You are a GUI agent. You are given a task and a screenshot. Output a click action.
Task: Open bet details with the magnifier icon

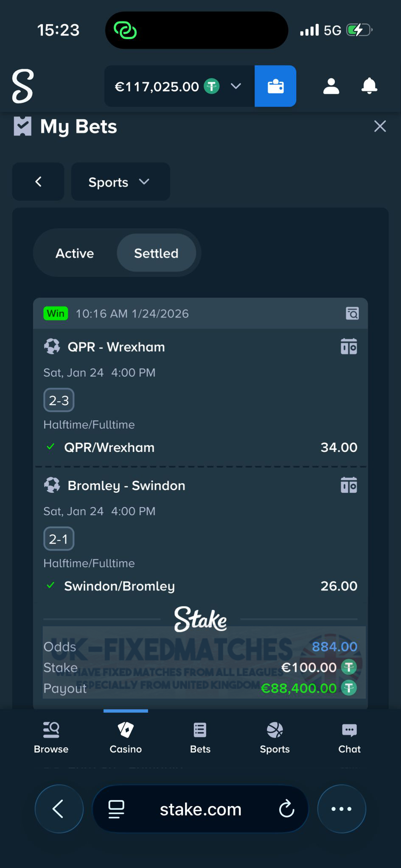(x=351, y=314)
